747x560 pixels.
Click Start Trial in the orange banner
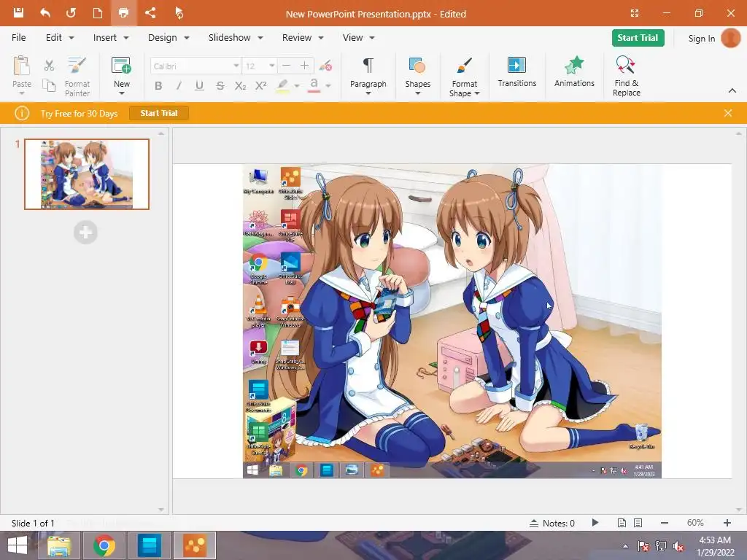(x=159, y=113)
